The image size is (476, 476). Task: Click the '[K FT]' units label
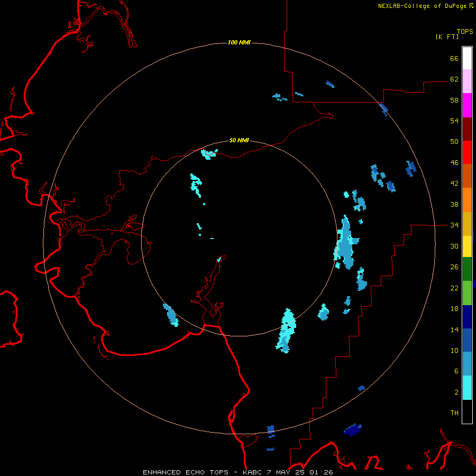pos(447,36)
